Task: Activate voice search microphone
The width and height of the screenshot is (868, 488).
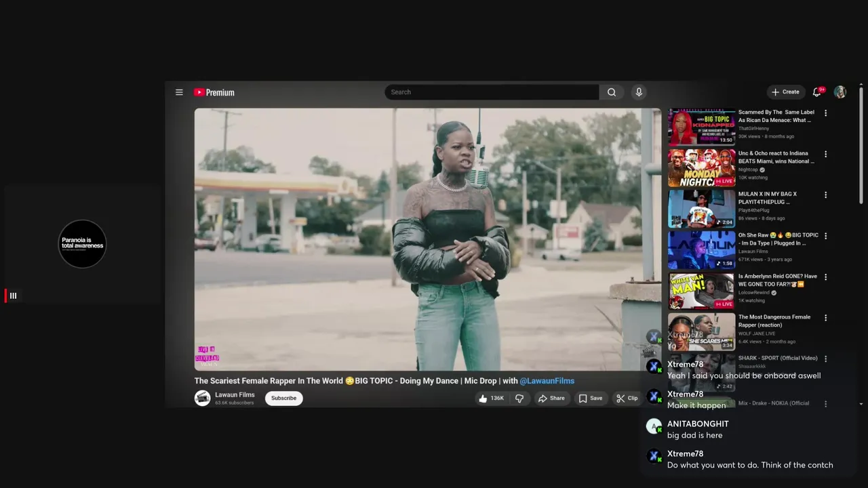Action: pyautogui.click(x=639, y=92)
